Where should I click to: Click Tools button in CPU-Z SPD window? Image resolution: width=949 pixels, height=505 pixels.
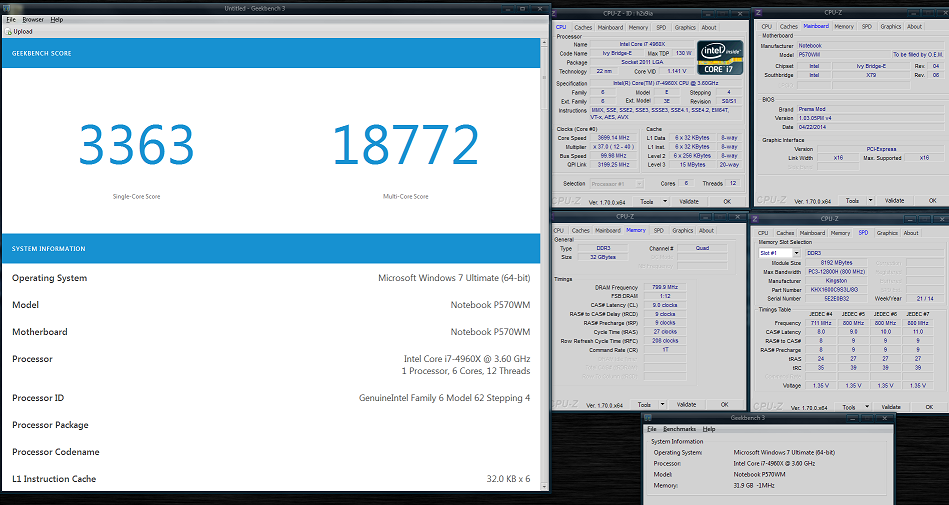849,407
